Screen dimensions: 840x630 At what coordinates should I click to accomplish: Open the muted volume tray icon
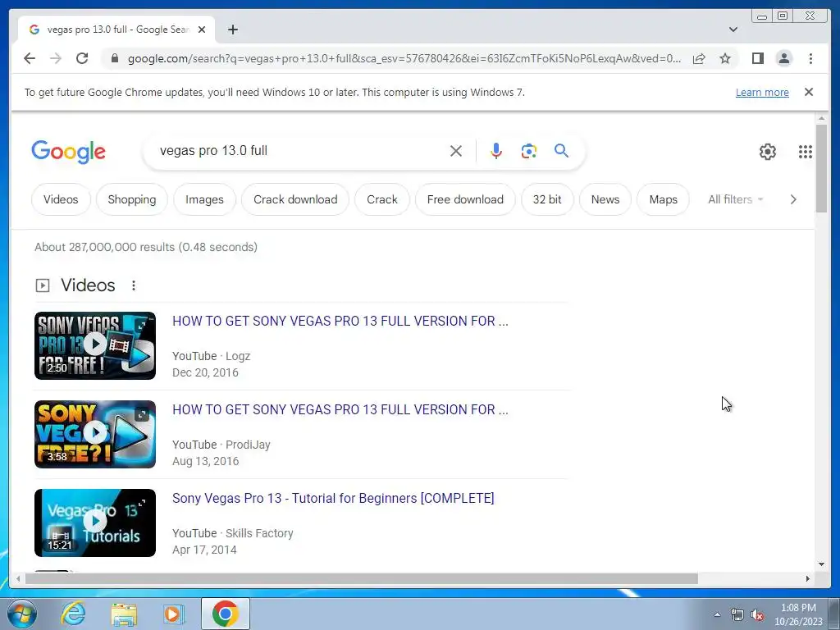click(757, 615)
